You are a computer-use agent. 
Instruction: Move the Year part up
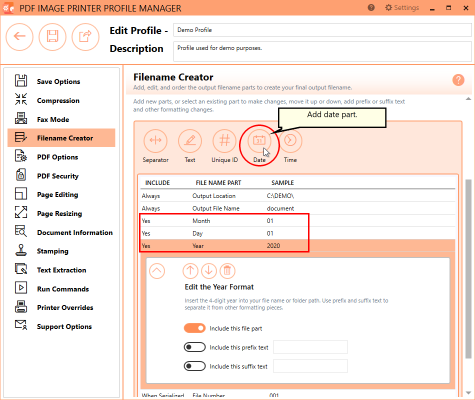coord(190,271)
